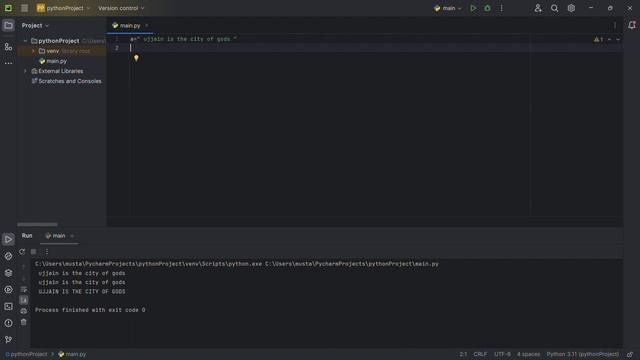
Task: Click the Project panel horizontal scrollbar
Action: tap(37, 224)
